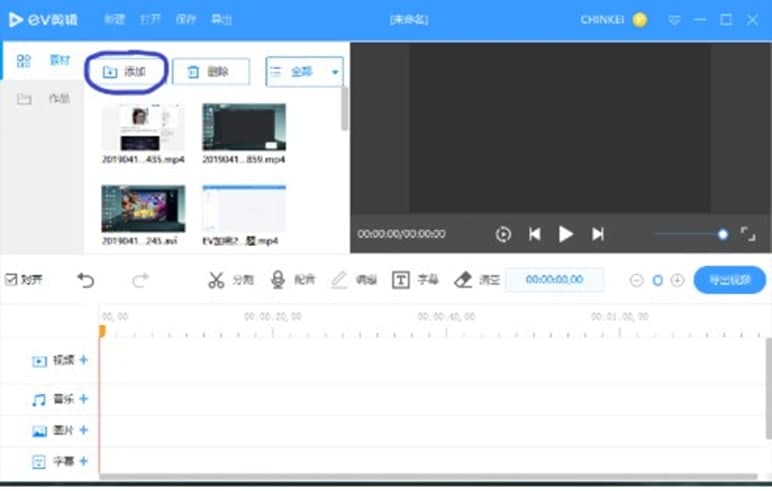
Task: Enter fullscreen preview mode
Action: click(x=747, y=234)
